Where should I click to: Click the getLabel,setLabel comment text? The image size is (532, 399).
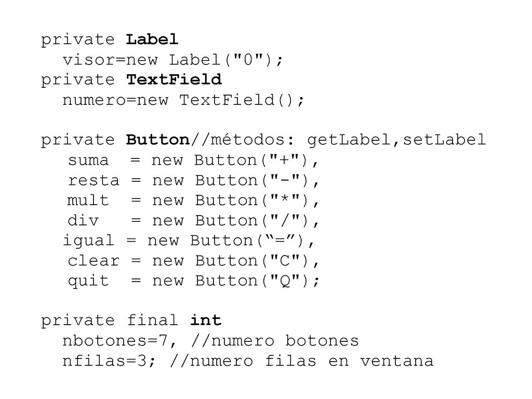pyautogui.click(x=396, y=140)
